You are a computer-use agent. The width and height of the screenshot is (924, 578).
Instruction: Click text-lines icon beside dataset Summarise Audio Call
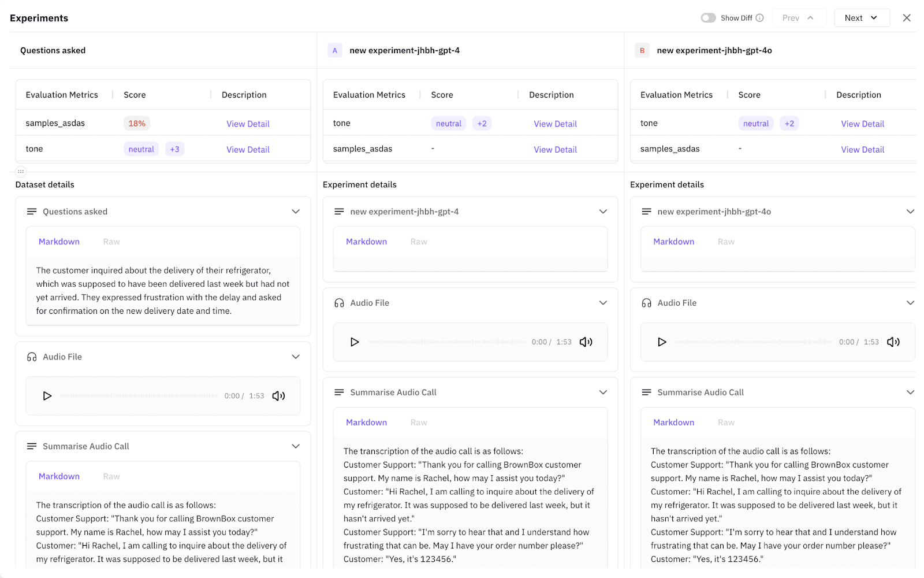[32, 446]
